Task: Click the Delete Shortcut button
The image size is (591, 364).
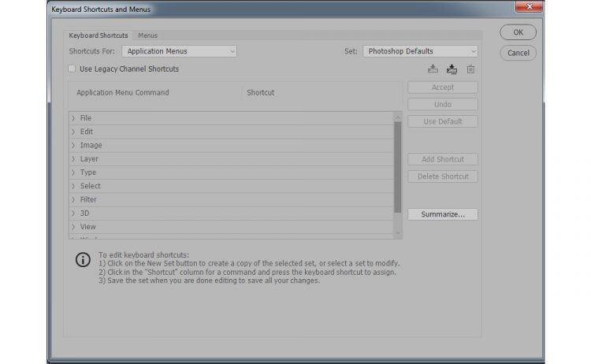Action: click(x=443, y=176)
